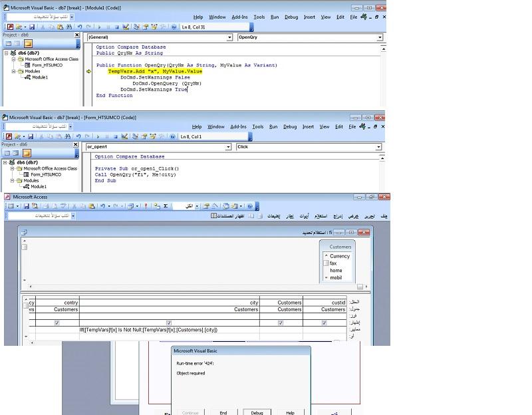This screenshot has height=415, width=532.
Task: Collapse the Modules folder in Module1 window tree
Action: (x=13, y=71)
